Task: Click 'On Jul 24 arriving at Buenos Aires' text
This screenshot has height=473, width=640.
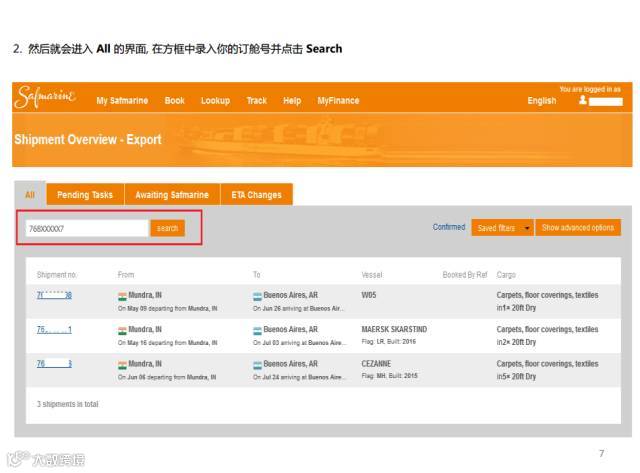Action: click(x=300, y=377)
